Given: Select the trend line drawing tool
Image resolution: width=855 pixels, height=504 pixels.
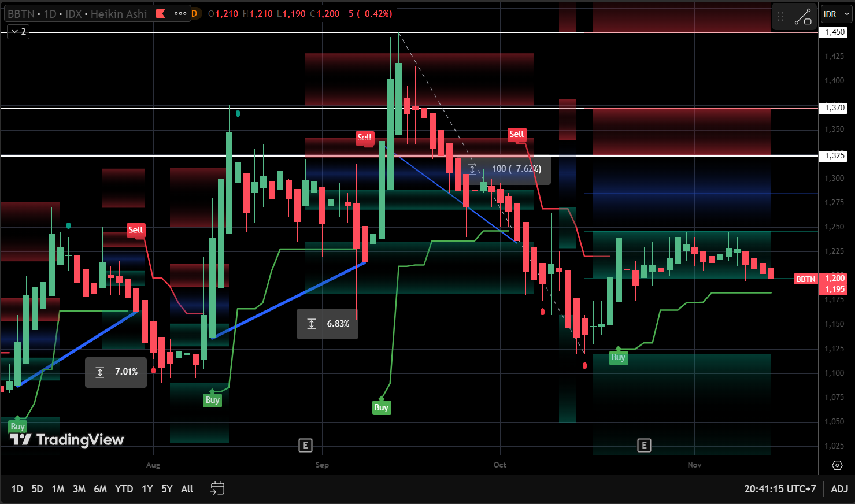Looking at the screenshot, I should (x=803, y=17).
